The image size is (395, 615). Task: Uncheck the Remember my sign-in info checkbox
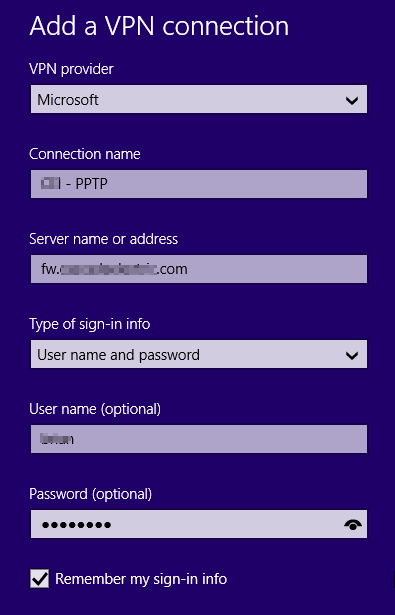pos(40,579)
